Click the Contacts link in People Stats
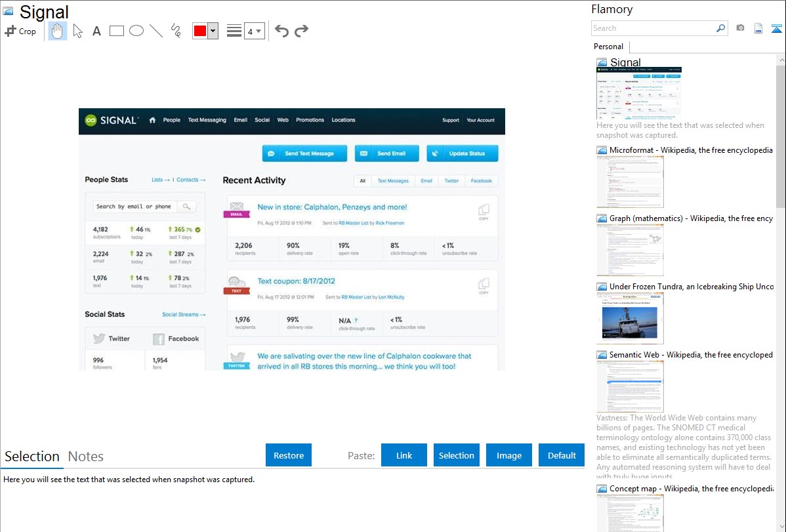The image size is (786, 532). [x=191, y=180]
